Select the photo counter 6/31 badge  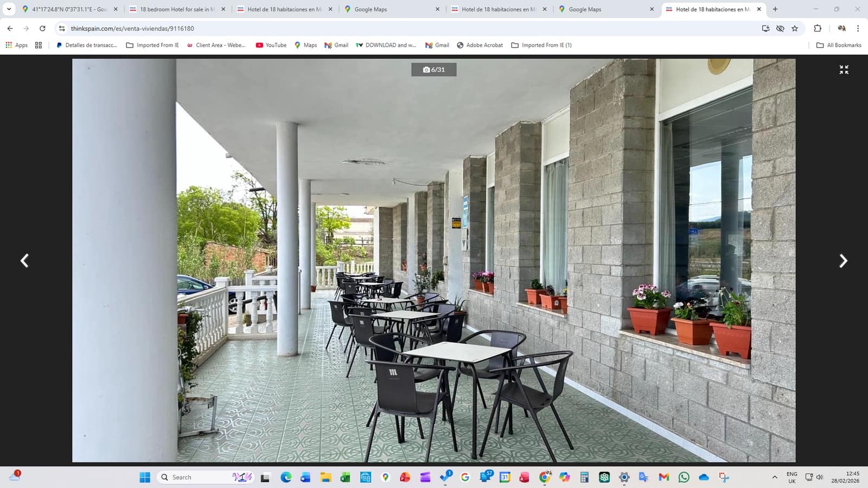(x=433, y=69)
